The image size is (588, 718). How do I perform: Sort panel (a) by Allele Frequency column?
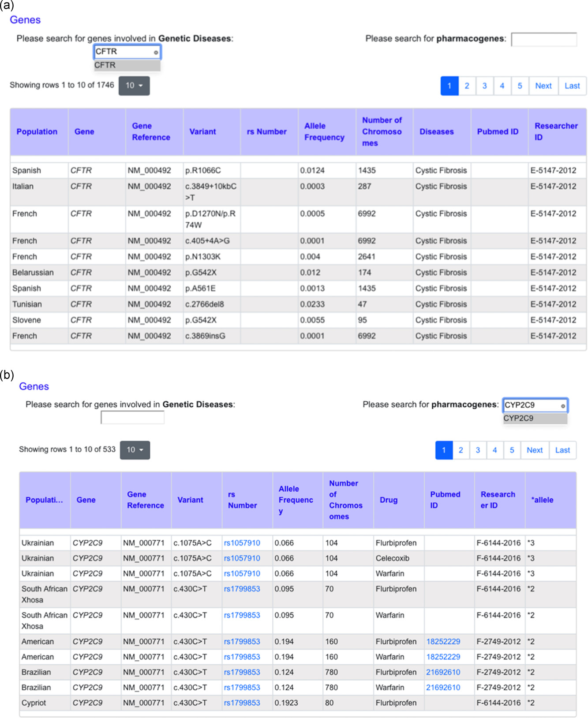[x=327, y=132]
